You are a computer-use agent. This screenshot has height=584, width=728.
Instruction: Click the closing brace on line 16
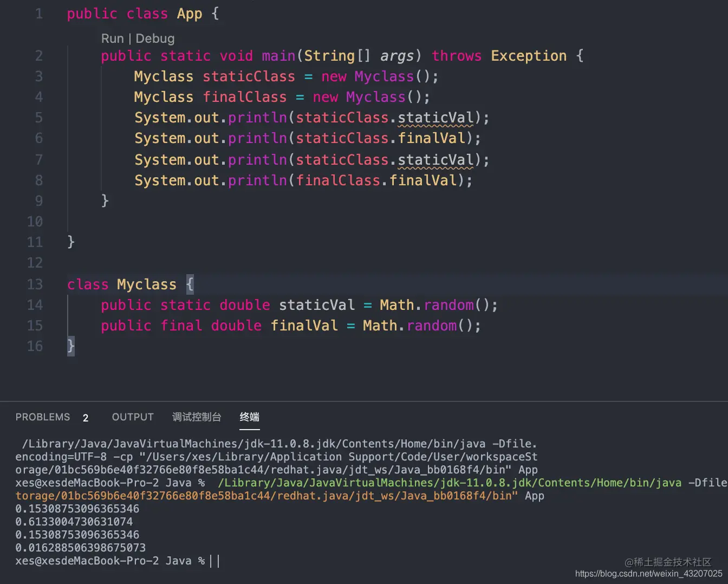(x=71, y=346)
